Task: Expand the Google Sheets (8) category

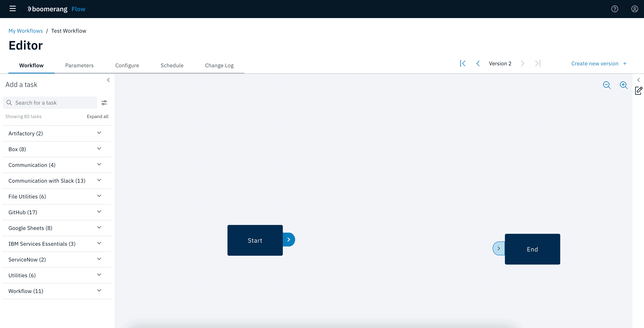Action: (x=57, y=228)
